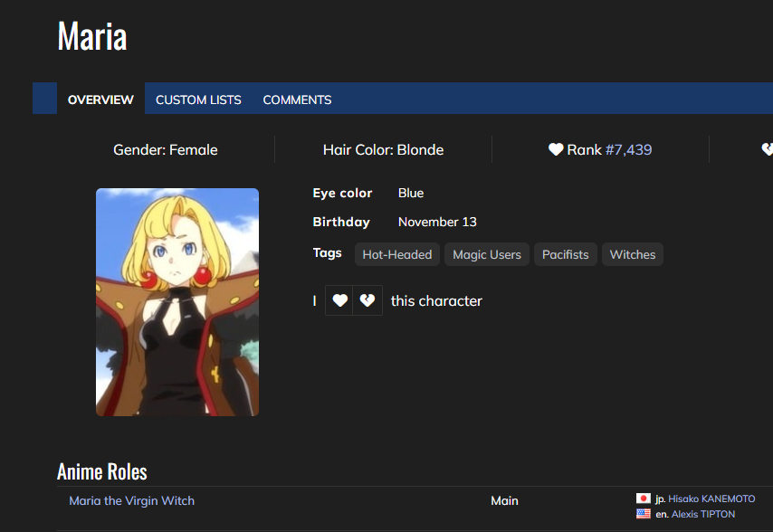This screenshot has width=773, height=532.
Task: Click Maria's character portrait image
Action: coord(177,302)
